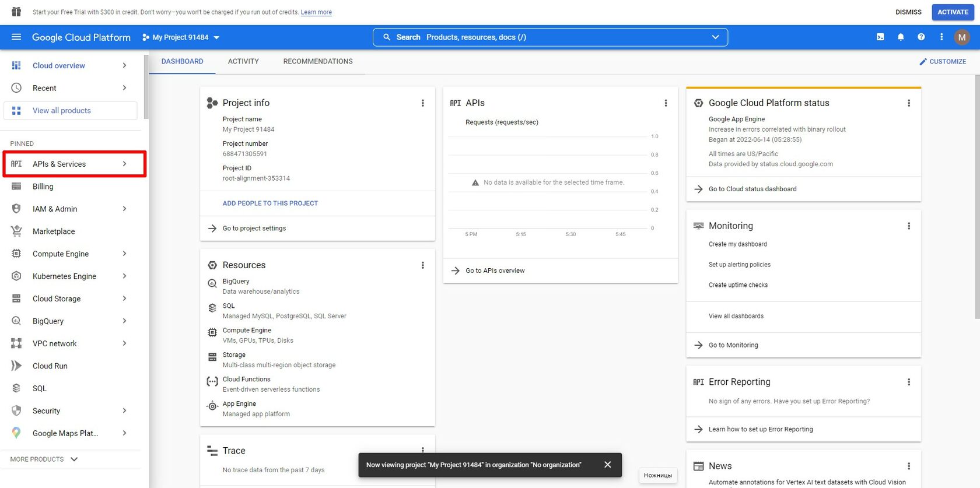
Task: Open Google Cloud Platform status card options
Action: click(x=909, y=103)
